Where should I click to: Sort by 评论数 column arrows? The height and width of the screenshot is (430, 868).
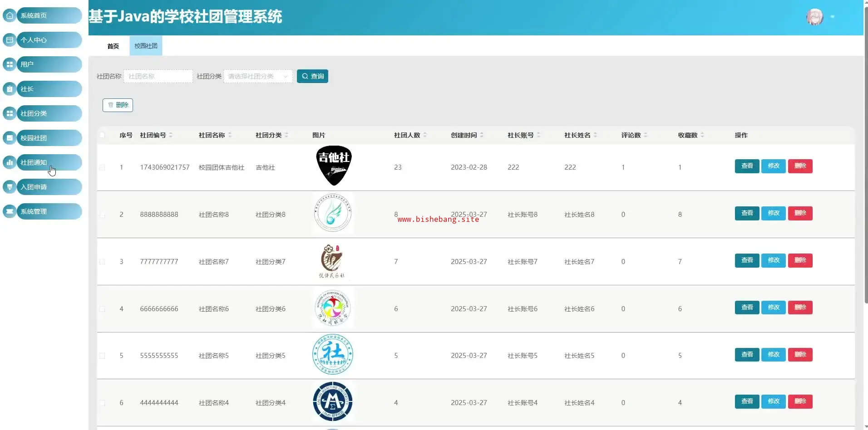pos(646,135)
